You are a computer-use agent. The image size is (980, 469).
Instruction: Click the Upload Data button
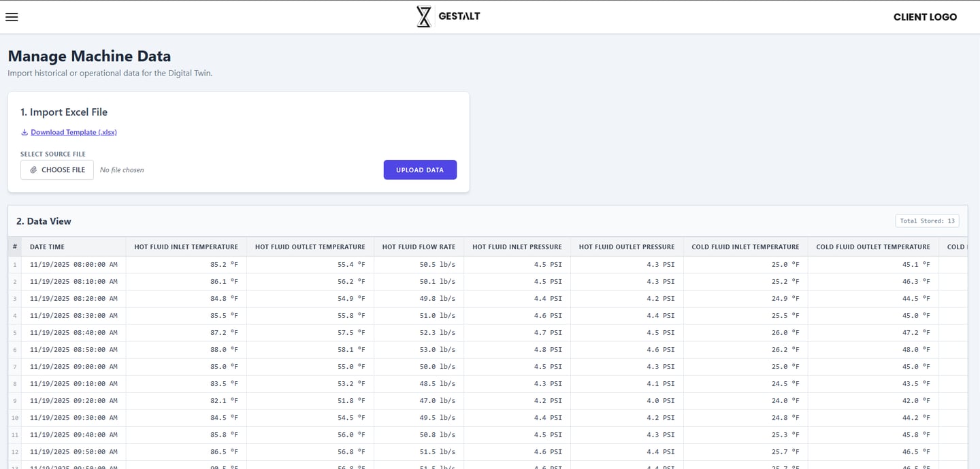point(420,169)
